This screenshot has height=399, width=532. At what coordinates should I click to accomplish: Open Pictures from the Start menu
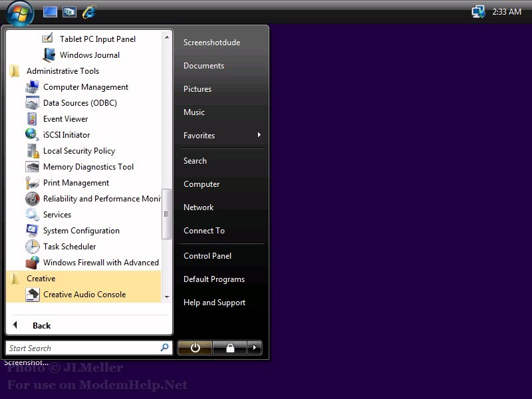tap(197, 89)
